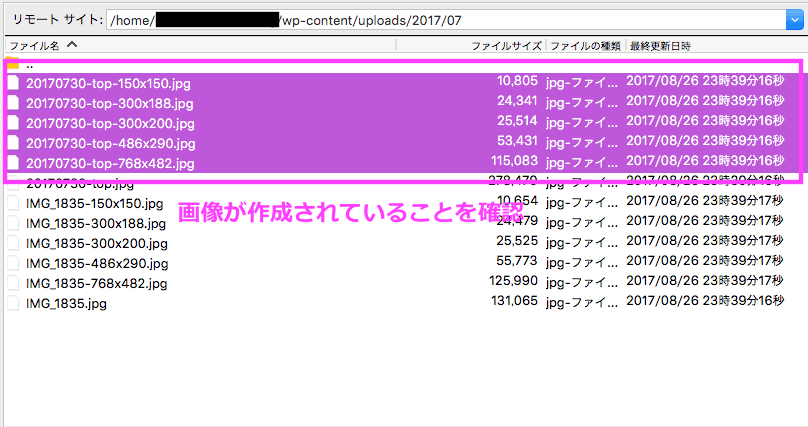Select file name IMG_1835-300x200.jpg
Viewport: 808px width, 427px height.
97,244
